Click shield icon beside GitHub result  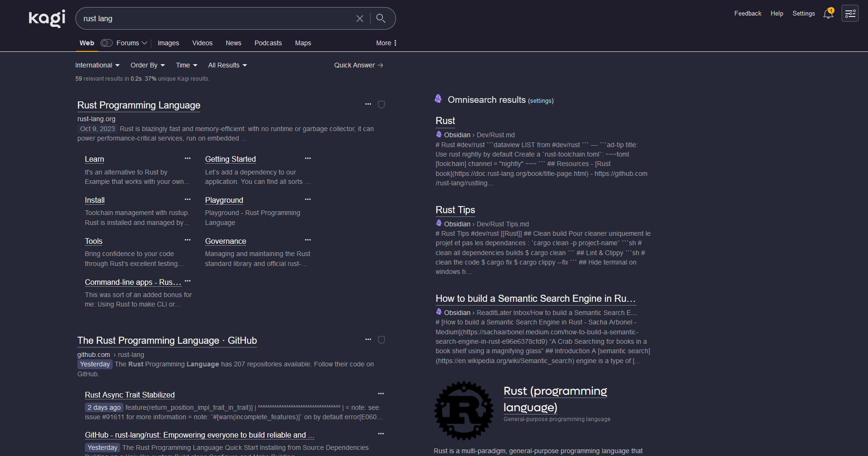pyautogui.click(x=381, y=340)
